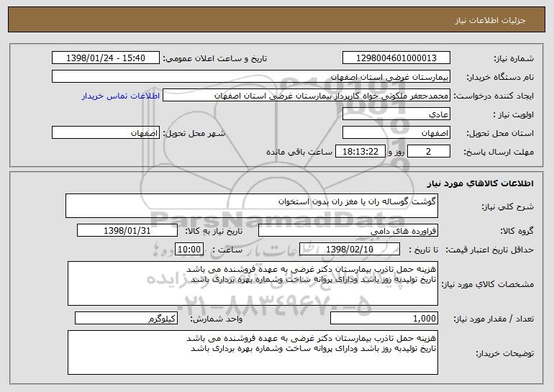This screenshot has width=554, height=392.
Task: Click the شرح کلی نیاز description box
Action: (x=252, y=206)
